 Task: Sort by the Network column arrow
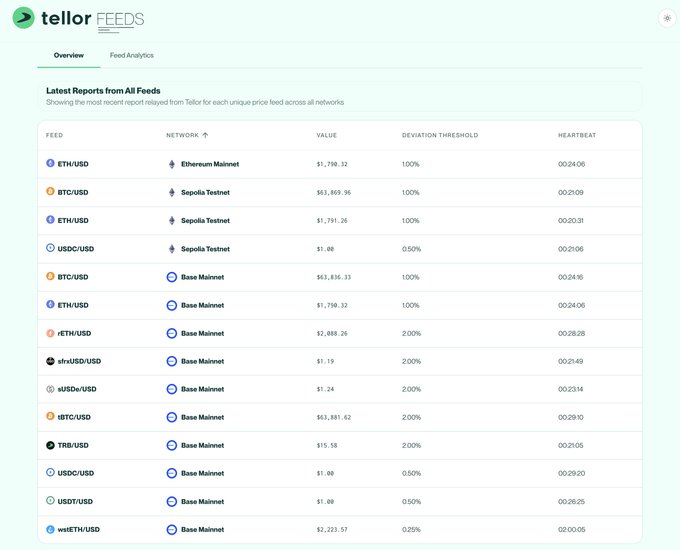[205, 135]
